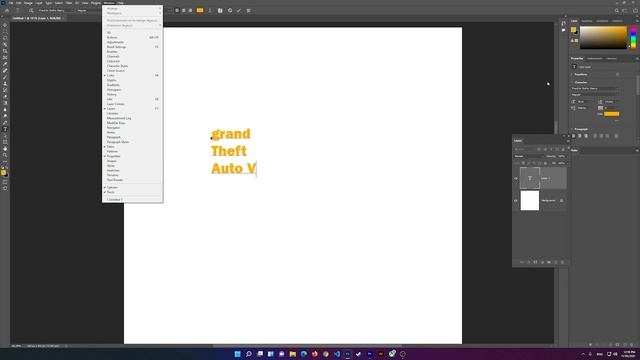Screen dimensions: 640x360
Task: Choose Brush Settings in Window menu
Action: click(x=132, y=47)
